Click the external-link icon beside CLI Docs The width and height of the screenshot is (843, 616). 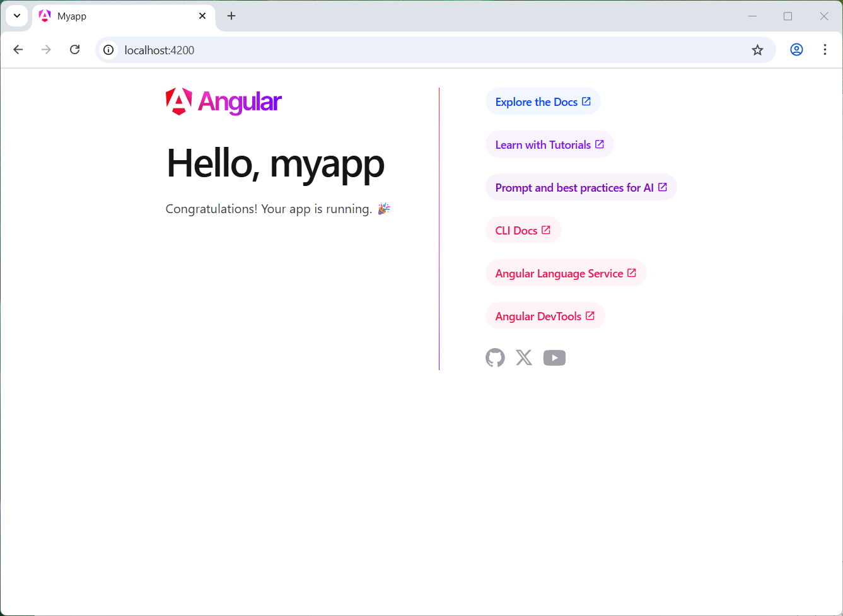(x=546, y=230)
